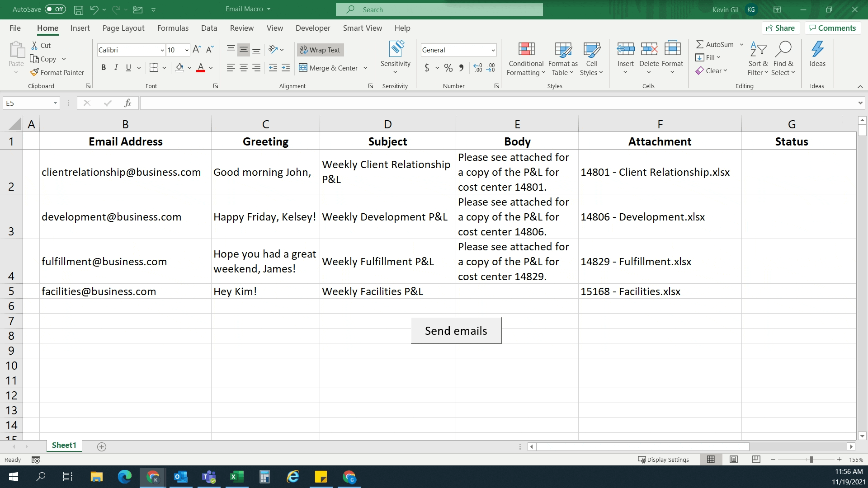The image size is (868, 488).
Task: Apply Comma Style number format
Action: [x=461, y=68]
